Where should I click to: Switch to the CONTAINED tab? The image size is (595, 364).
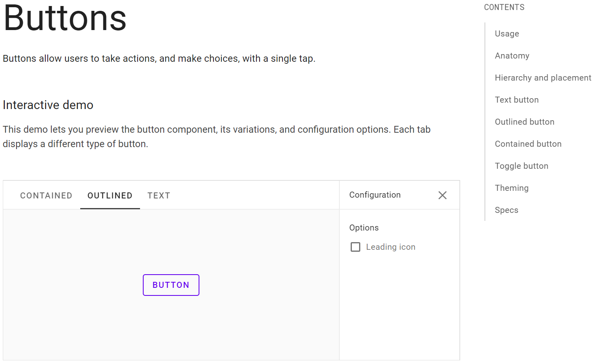point(46,196)
